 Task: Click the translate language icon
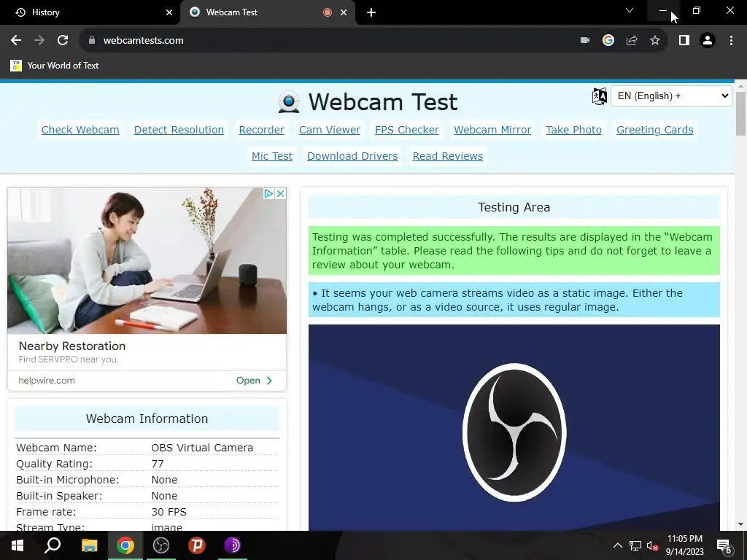pos(600,96)
